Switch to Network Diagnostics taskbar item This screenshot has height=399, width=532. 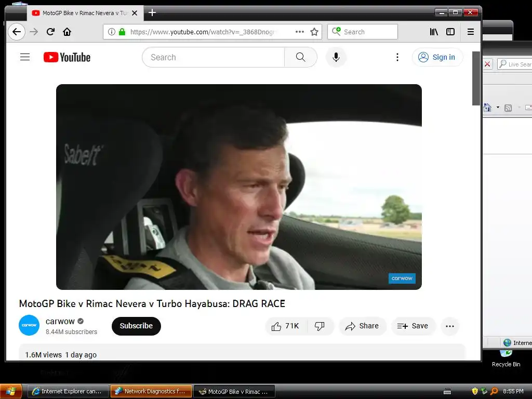(151, 392)
